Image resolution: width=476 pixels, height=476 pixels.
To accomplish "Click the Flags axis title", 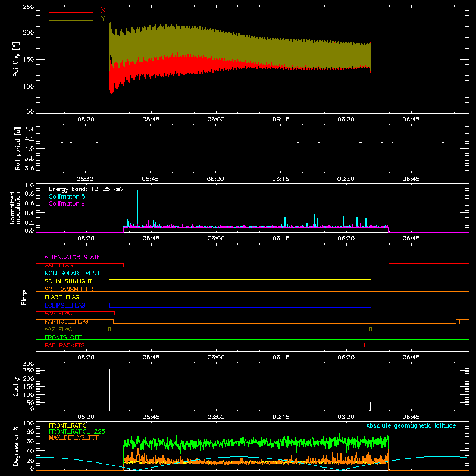I will coord(24,297).
